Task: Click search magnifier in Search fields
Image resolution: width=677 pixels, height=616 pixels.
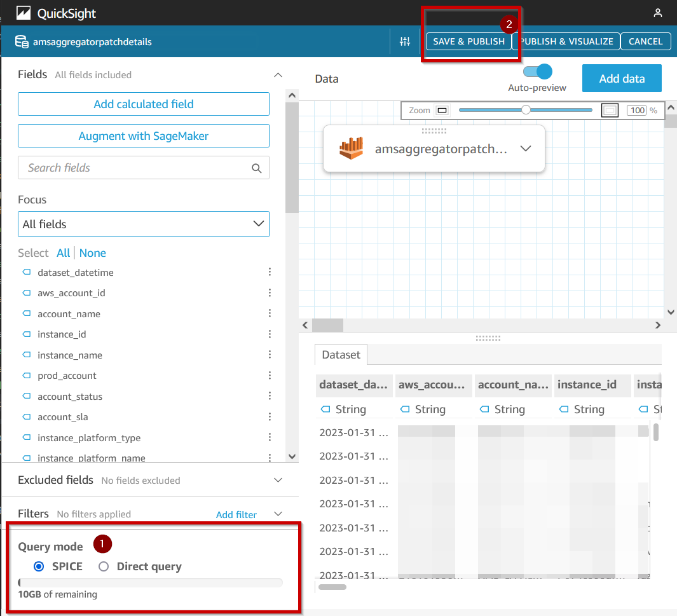Action: (256, 168)
